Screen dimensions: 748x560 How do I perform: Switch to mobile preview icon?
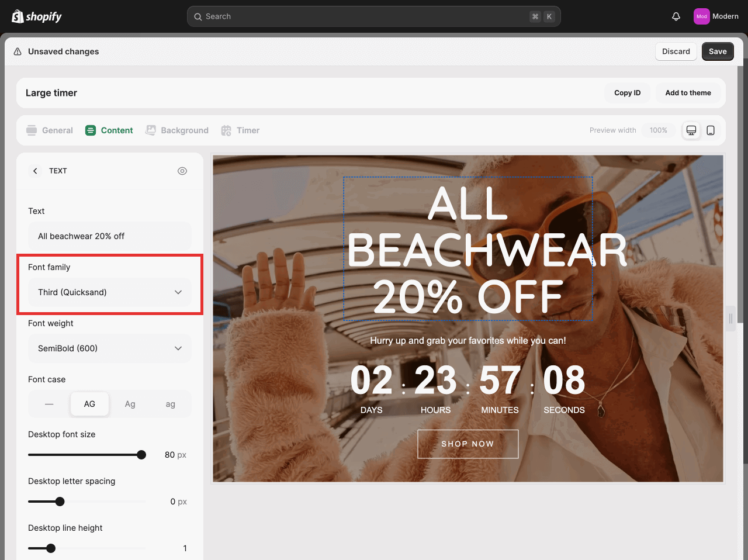coord(711,130)
